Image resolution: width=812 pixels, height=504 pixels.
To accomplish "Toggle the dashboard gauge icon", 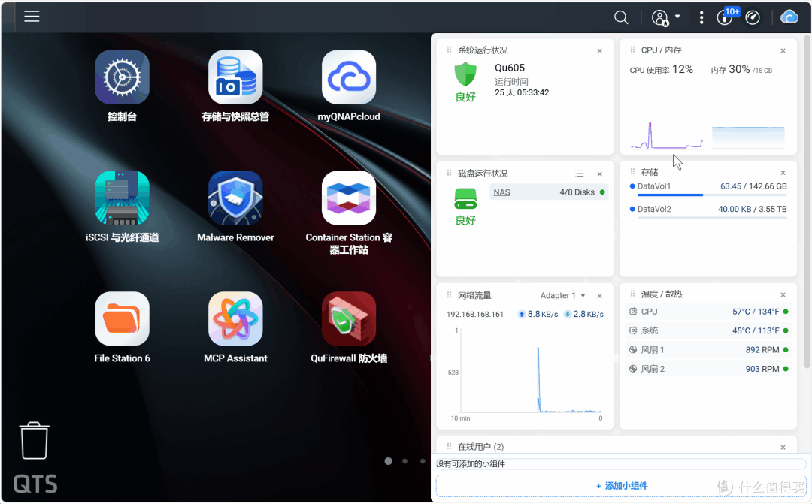I will click(x=753, y=17).
